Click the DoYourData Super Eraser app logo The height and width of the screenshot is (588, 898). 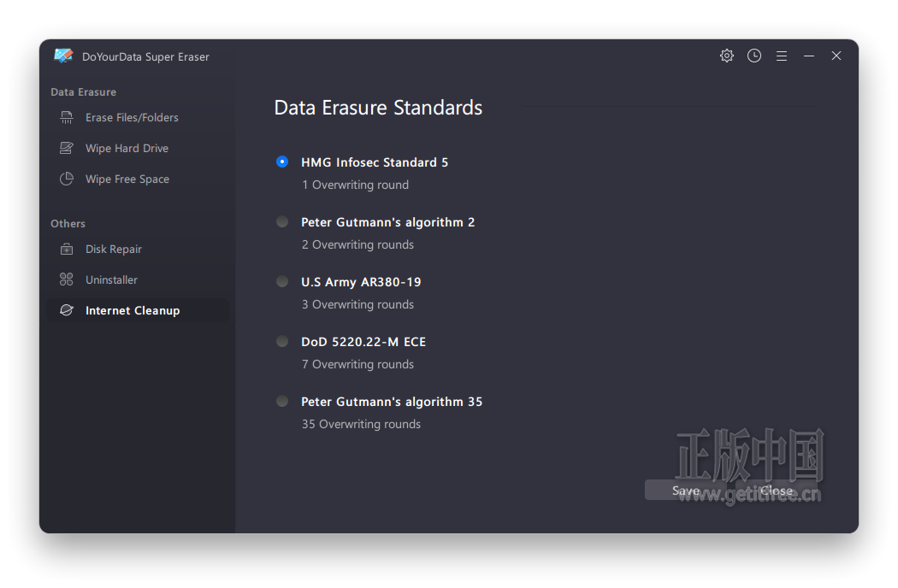(63, 56)
